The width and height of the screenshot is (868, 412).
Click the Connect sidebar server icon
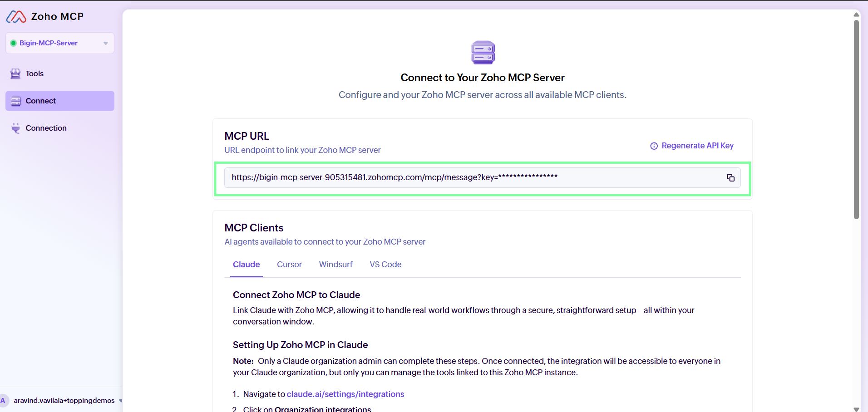click(x=16, y=101)
